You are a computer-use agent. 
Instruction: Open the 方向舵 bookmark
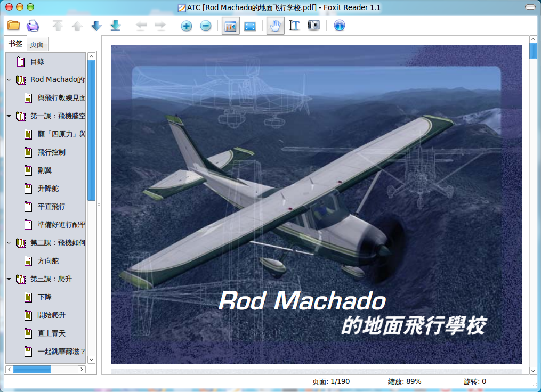48,260
